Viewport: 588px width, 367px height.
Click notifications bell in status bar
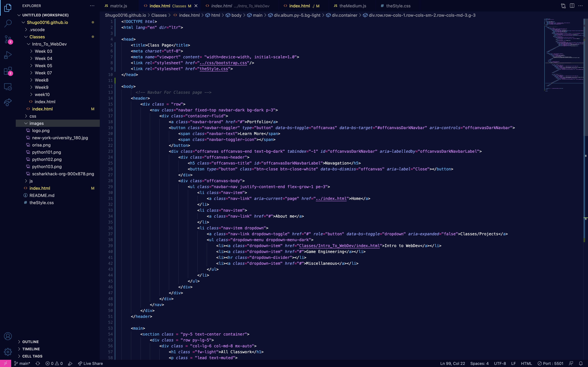581,363
